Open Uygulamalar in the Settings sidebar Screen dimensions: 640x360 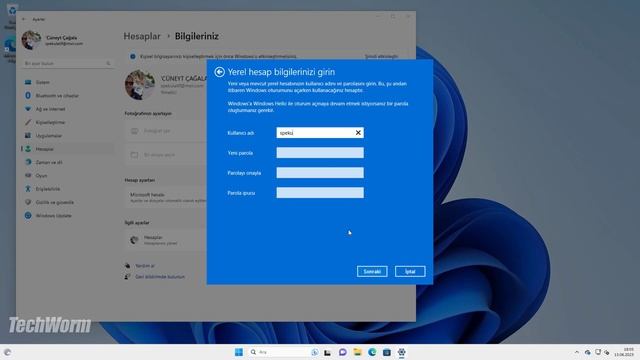click(67, 136)
